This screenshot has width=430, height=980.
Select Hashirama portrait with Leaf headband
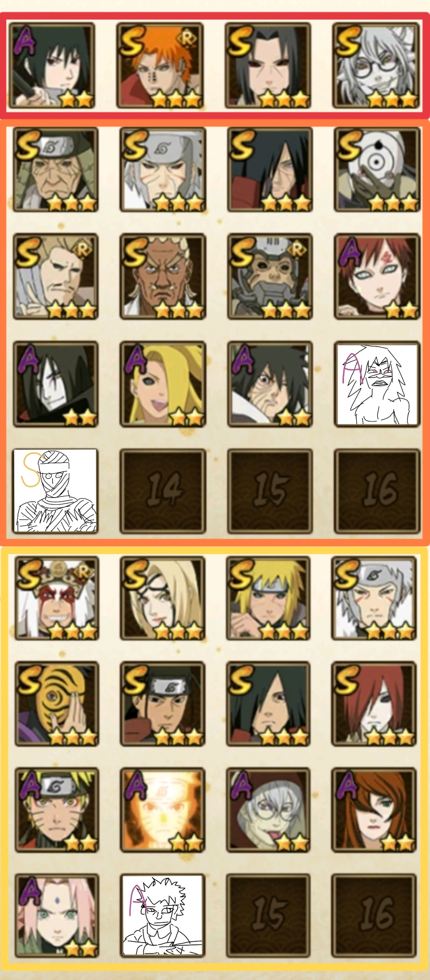(x=163, y=703)
